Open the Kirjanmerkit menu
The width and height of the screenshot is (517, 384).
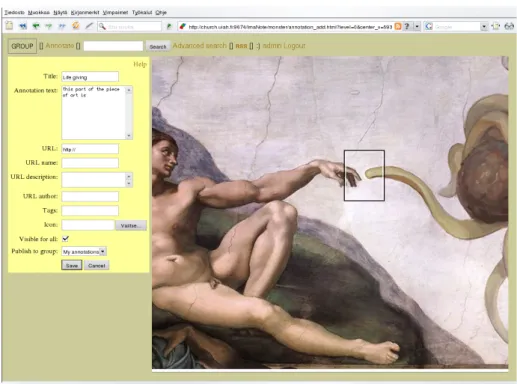[85, 12]
